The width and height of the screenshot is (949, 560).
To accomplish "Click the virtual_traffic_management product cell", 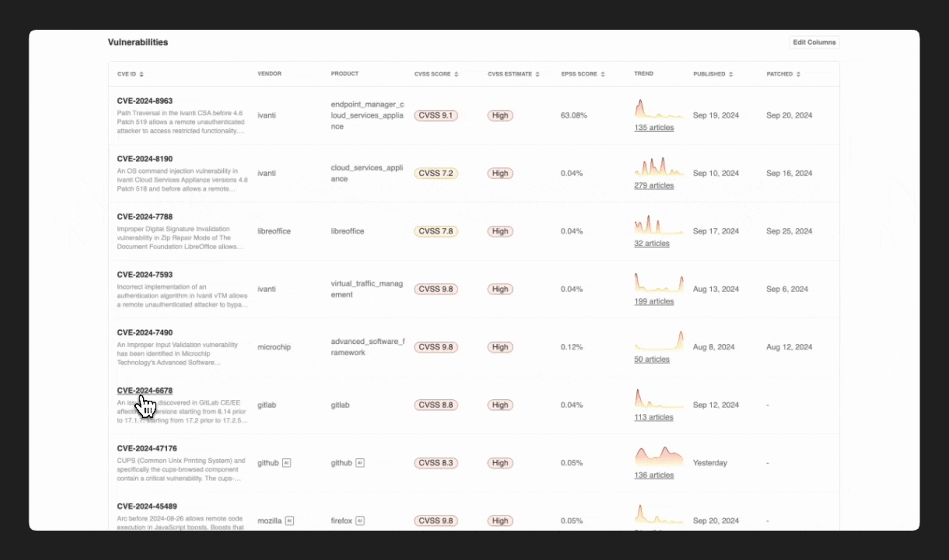I will click(367, 289).
